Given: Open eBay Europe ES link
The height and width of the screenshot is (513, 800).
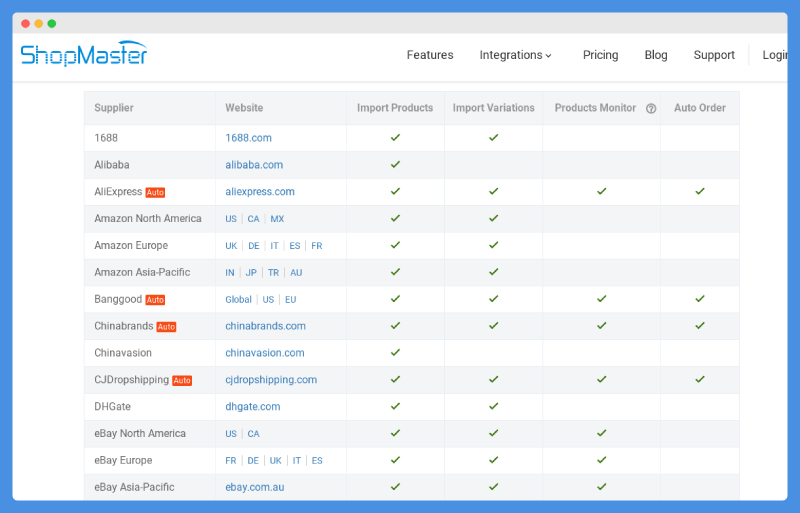Looking at the screenshot, I should pyautogui.click(x=317, y=461).
